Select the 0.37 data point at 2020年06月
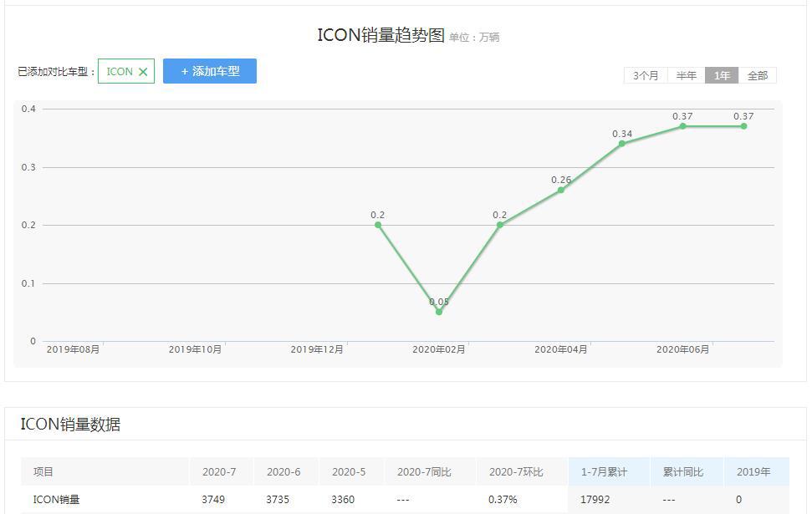Image resolution: width=812 pixels, height=514 pixels. coord(683,126)
